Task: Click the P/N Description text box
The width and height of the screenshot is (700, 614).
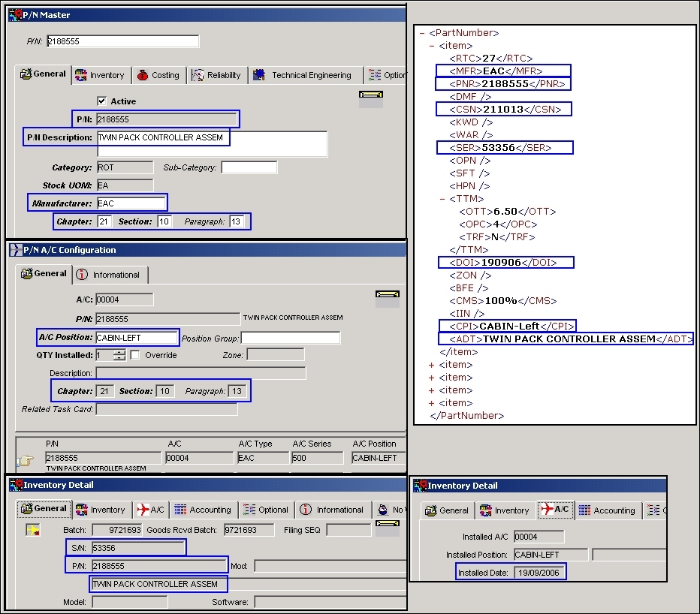Action: click(213, 143)
